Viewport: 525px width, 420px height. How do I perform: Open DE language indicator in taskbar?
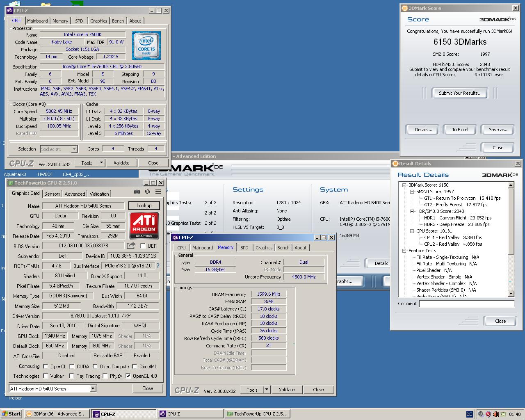point(470,414)
